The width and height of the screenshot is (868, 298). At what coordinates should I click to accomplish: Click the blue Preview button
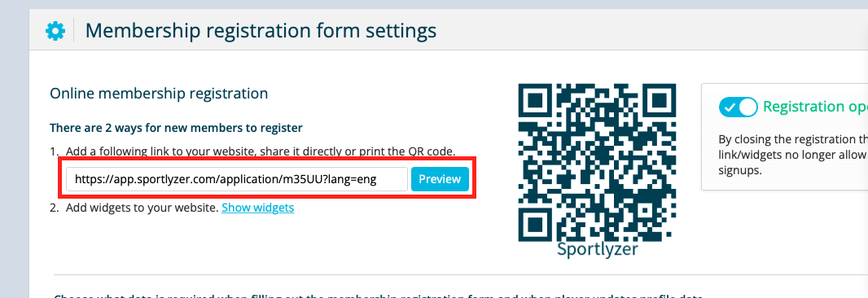(440, 179)
